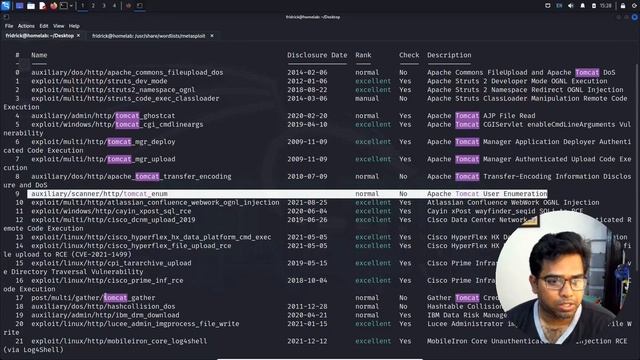
Task: Click exploit/multi/http/tomcat_mgr_deploy entry
Action: (103, 142)
